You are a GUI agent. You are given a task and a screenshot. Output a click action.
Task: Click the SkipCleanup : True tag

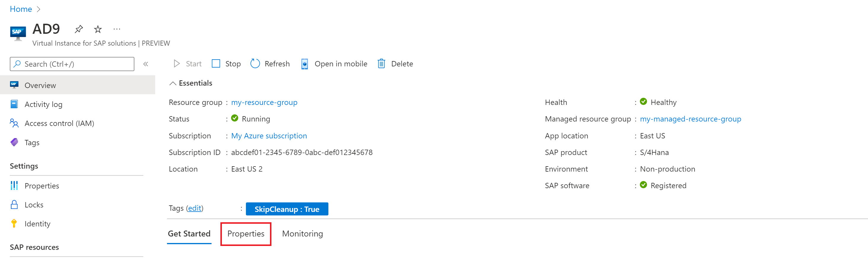[x=287, y=209]
